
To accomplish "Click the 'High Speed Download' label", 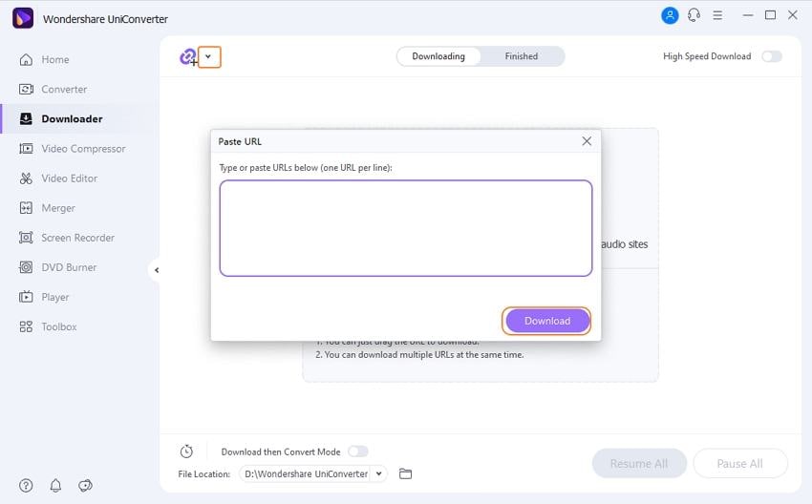I will pyautogui.click(x=707, y=56).
